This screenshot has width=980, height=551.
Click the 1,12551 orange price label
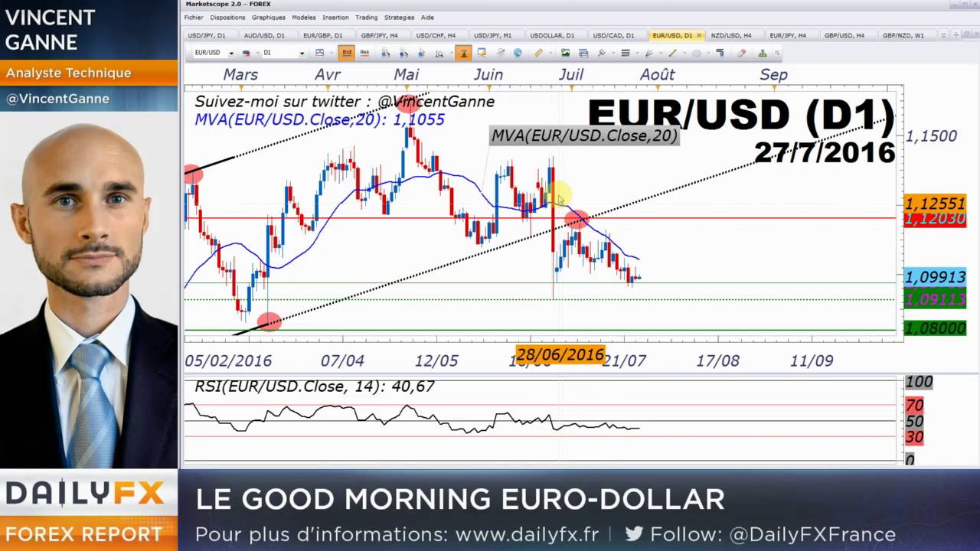click(x=935, y=204)
